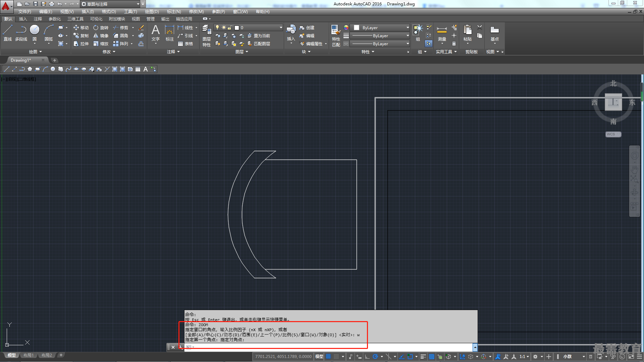Click the Scale (缩放) tool
Image resolution: width=644 pixels, height=362 pixels.
(101, 44)
